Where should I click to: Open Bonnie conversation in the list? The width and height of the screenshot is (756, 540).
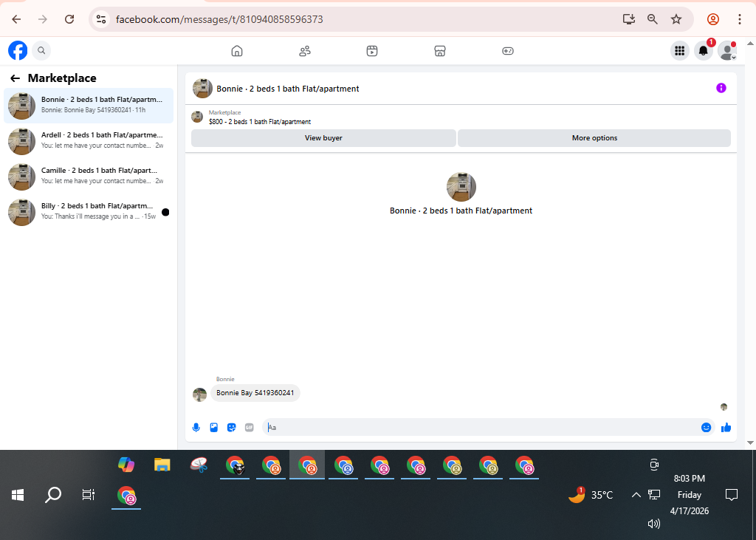click(89, 106)
